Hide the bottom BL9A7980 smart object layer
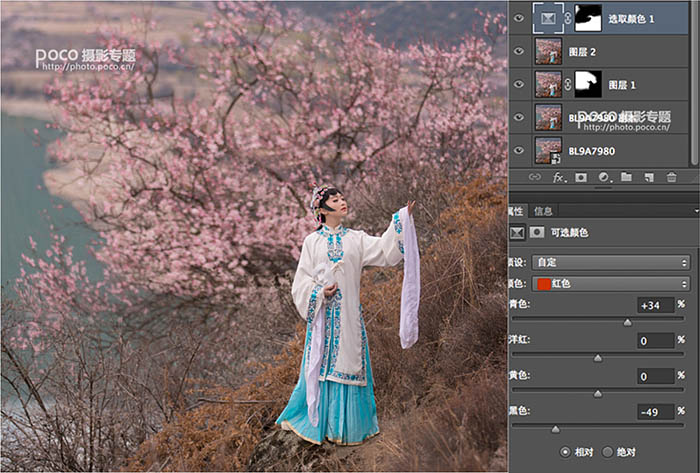This screenshot has width=700, height=473. (x=518, y=150)
